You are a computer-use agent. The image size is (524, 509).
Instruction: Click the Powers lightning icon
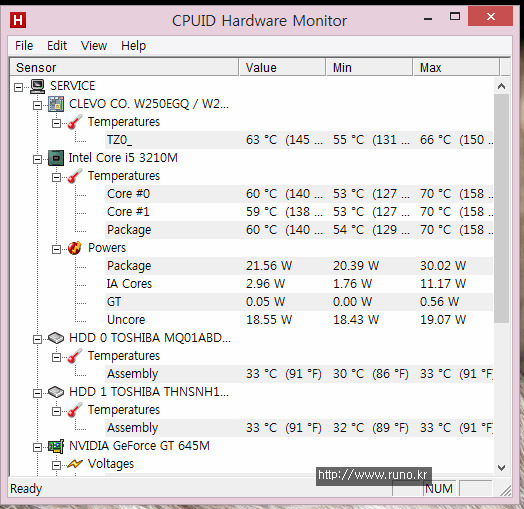pos(75,248)
